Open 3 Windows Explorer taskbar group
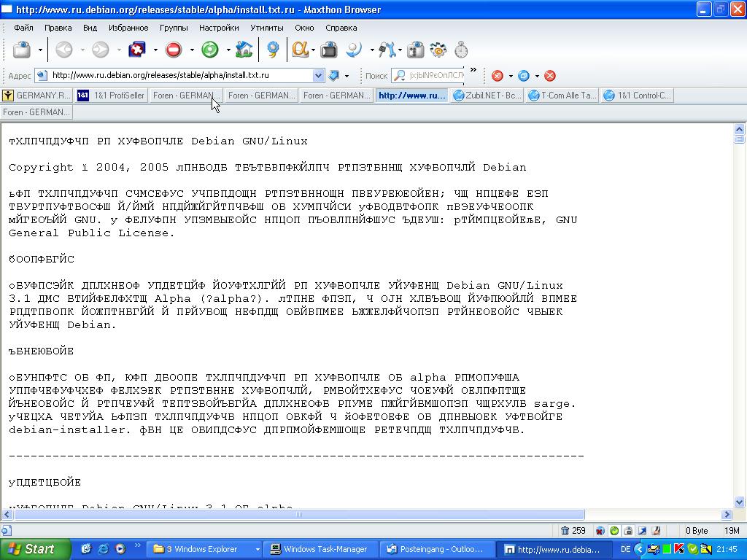Screen dimensions: 747x560 [x=205, y=549]
